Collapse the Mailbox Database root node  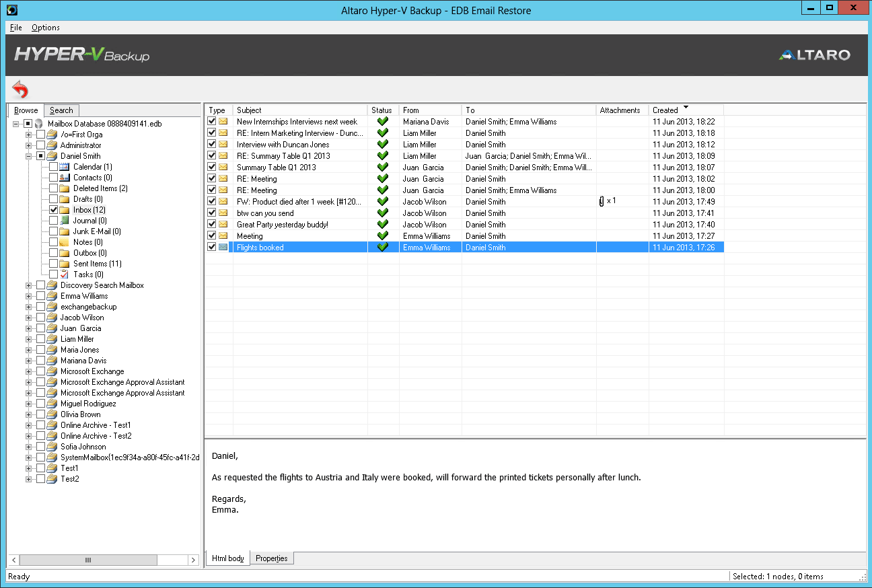point(15,124)
